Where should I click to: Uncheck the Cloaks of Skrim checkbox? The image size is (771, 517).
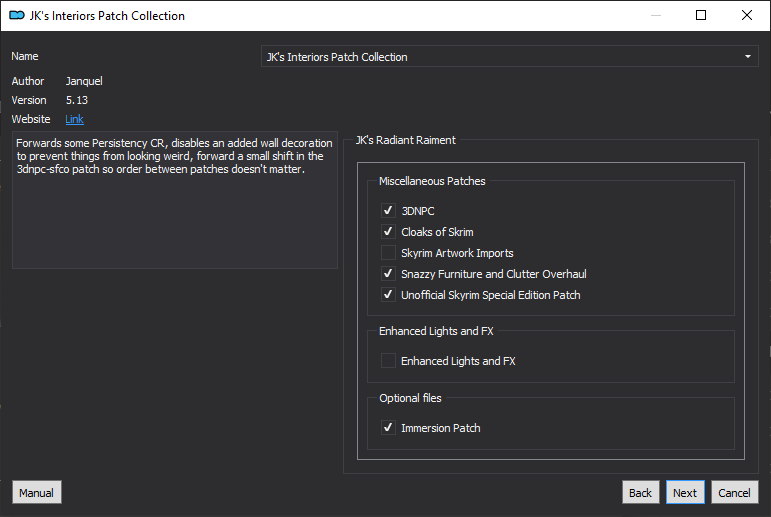[388, 231]
